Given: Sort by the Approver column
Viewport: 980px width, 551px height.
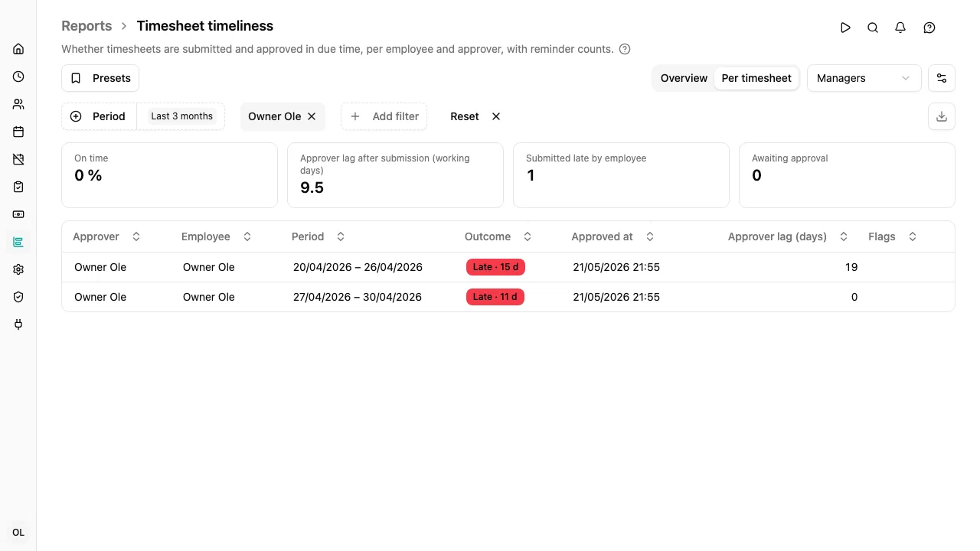Looking at the screenshot, I should point(106,236).
